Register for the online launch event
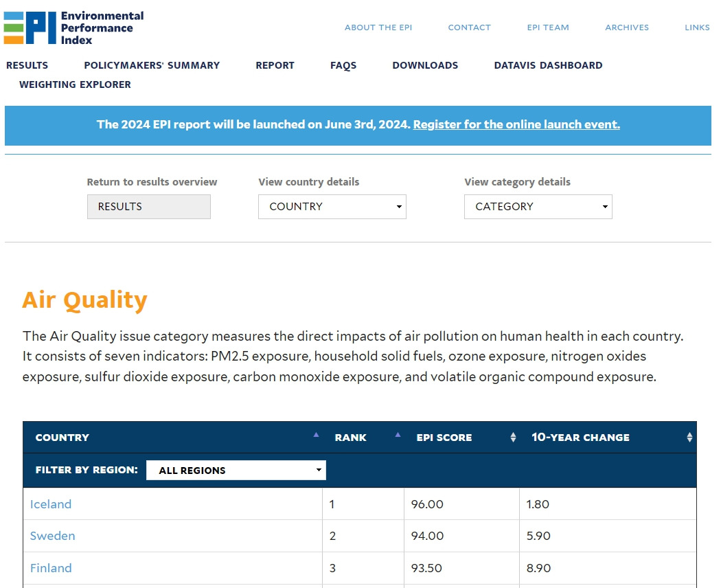Viewport: 721px width, 588px height. pos(516,125)
